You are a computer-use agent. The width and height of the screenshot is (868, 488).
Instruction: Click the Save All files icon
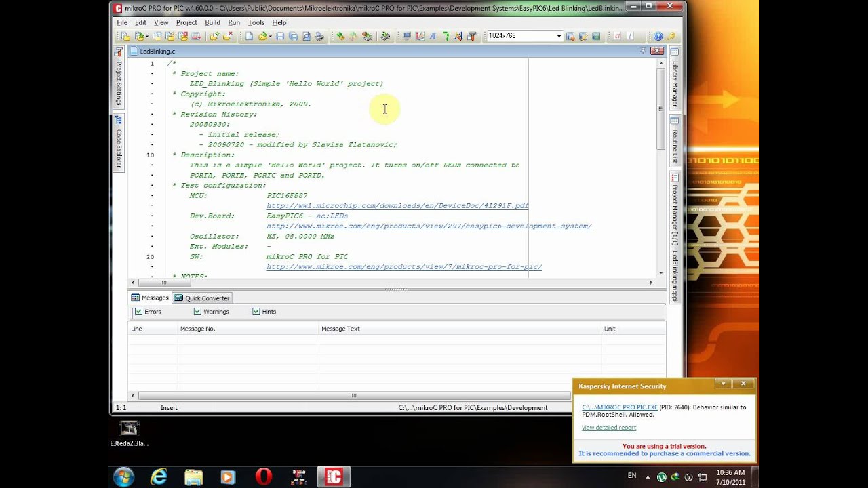[x=293, y=36]
